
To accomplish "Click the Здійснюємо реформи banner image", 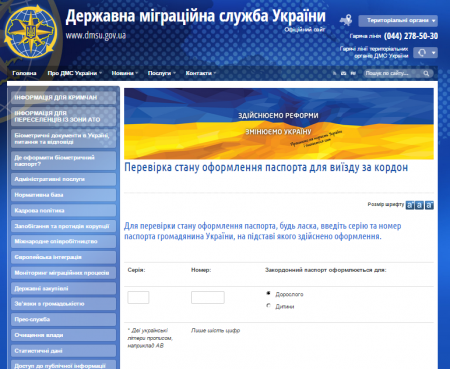I will pyautogui.click(x=279, y=124).
